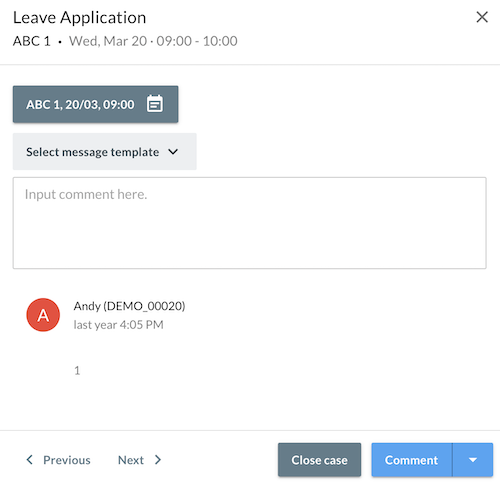Viewport: 500px width, 485px height.
Task: Click the comment text "1" from Andy
Action: pyautogui.click(x=77, y=370)
